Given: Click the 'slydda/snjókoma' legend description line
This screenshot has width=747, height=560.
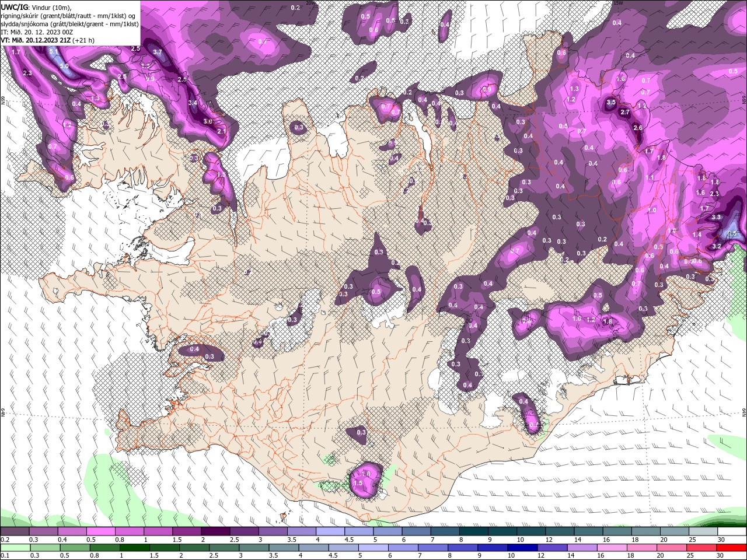Looking at the screenshot, I should pos(70,24).
